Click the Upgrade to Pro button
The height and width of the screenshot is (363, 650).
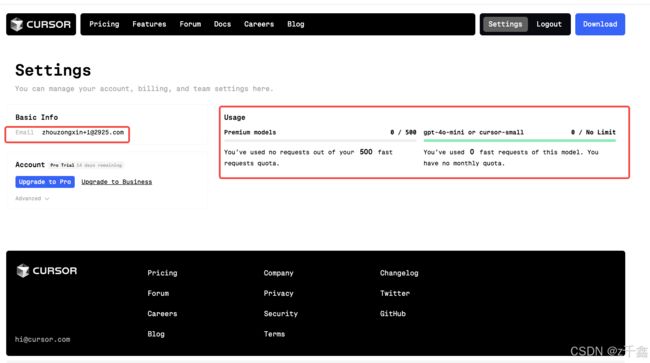point(45,182)
